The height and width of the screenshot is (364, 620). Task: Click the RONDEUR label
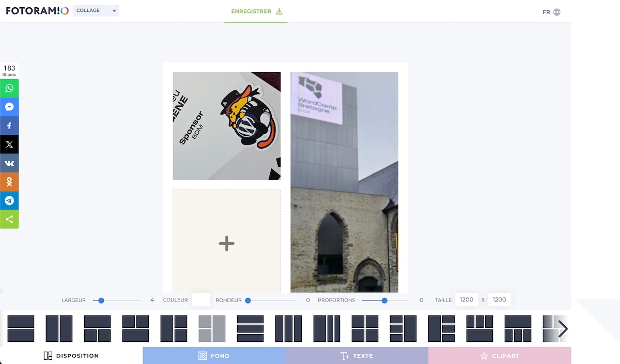(x=228, y=300)
